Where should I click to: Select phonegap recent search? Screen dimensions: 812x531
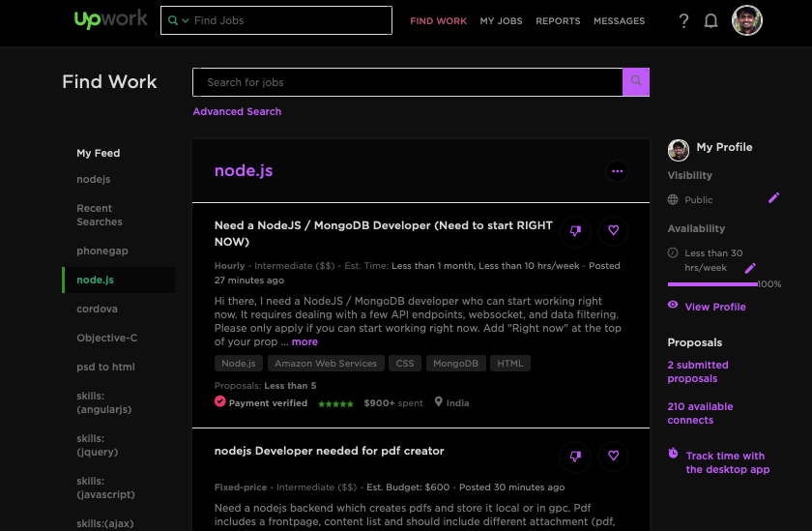point(102,251)
